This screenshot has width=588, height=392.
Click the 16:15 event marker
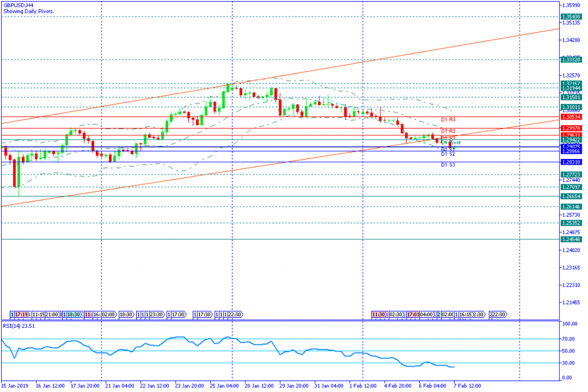click(465, 315)
